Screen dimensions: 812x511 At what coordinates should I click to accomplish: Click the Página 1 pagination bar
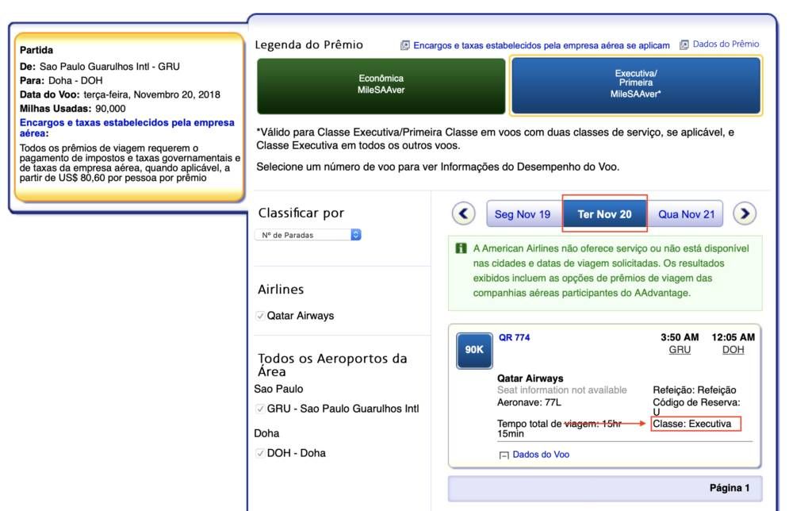[x=605, y=488]
